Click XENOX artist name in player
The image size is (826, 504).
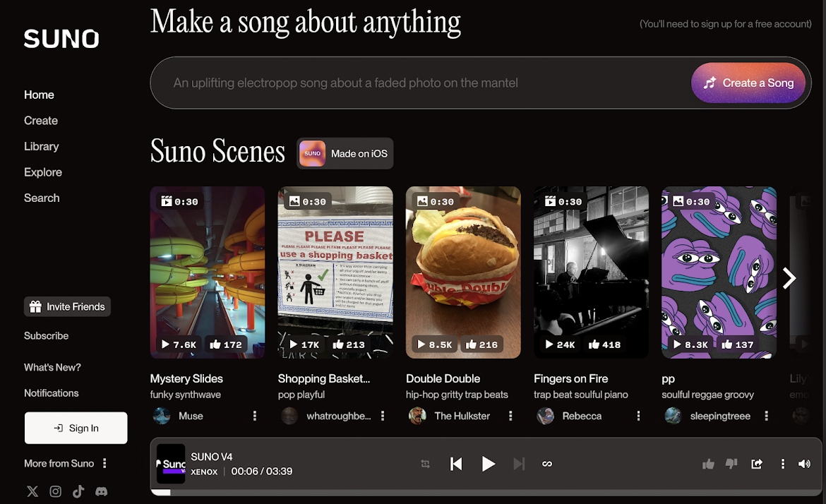click(204, 472)
